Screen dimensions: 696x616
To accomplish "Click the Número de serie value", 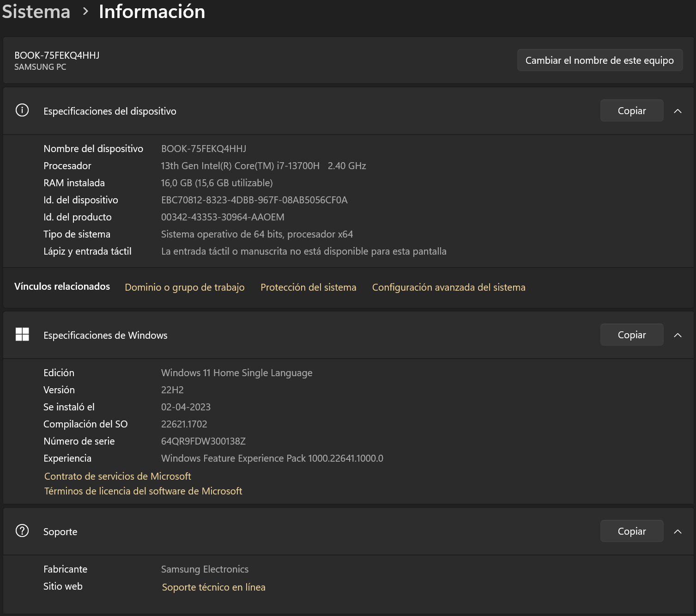I will [203, 441].
